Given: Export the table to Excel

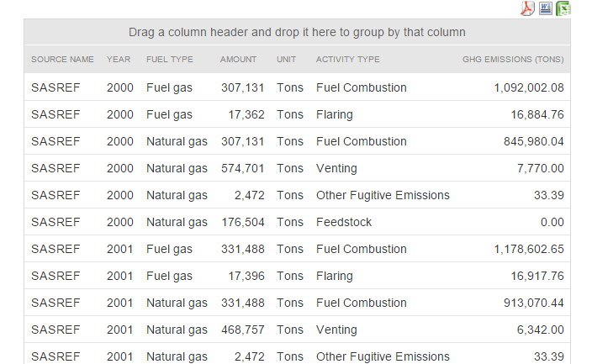Looking at the screenshot, I should pos(563,8).
